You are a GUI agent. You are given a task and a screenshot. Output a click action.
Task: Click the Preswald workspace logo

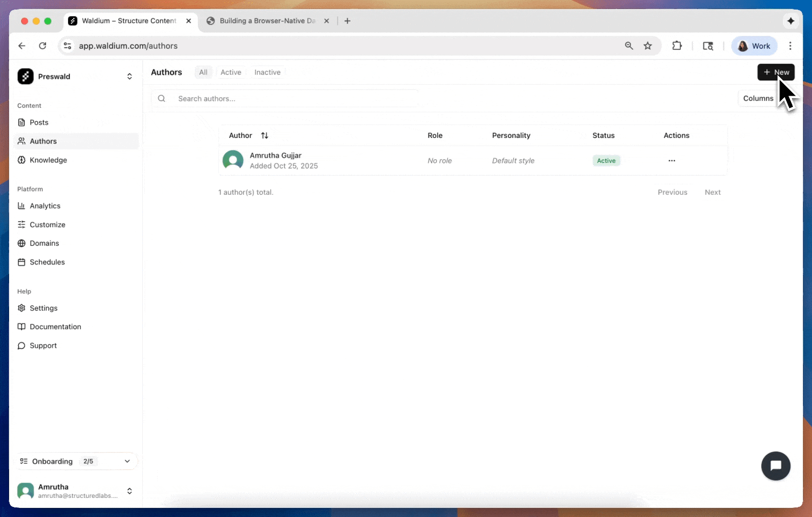tap(25, 76)
